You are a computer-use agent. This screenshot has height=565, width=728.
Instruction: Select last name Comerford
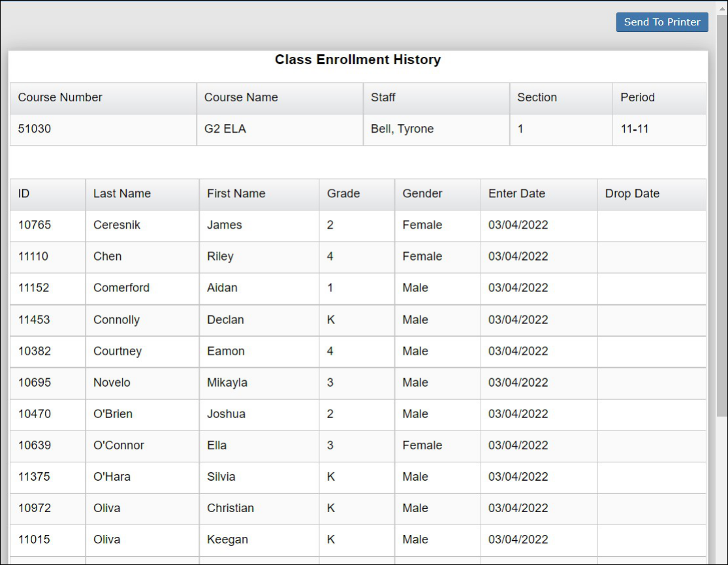point(121,288)
